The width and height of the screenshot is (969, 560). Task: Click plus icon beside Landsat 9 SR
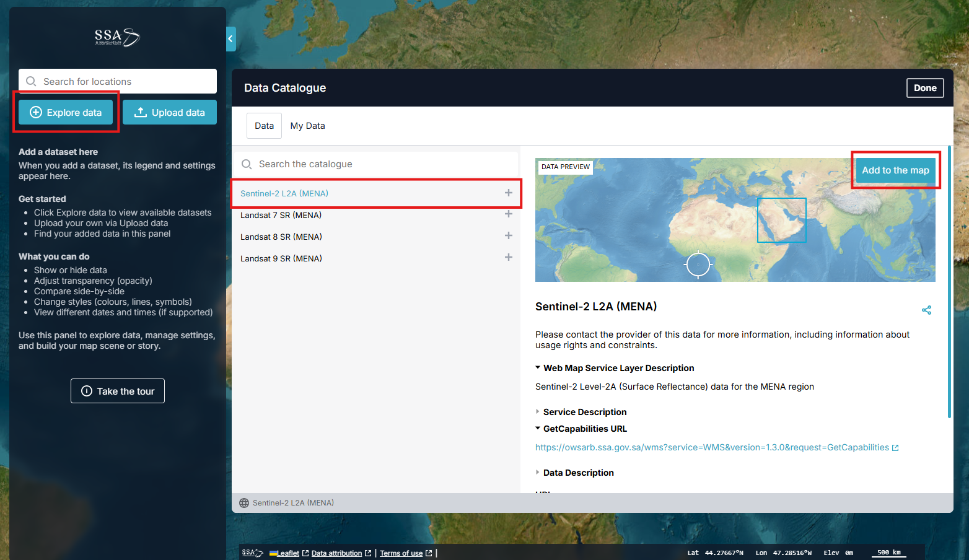pyautogui.click(x=508, y=258)
